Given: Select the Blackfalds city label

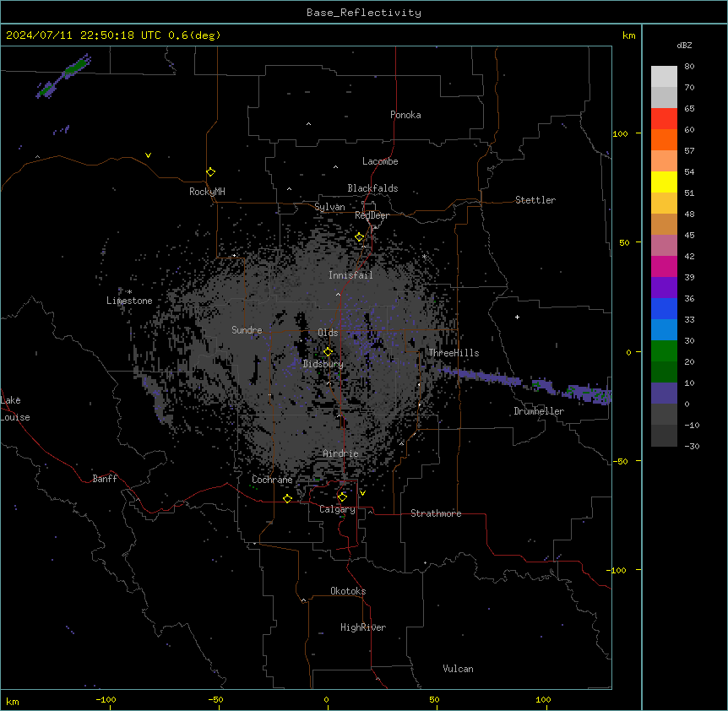Looking at the screenshot, I should click(x=372, y=188).
